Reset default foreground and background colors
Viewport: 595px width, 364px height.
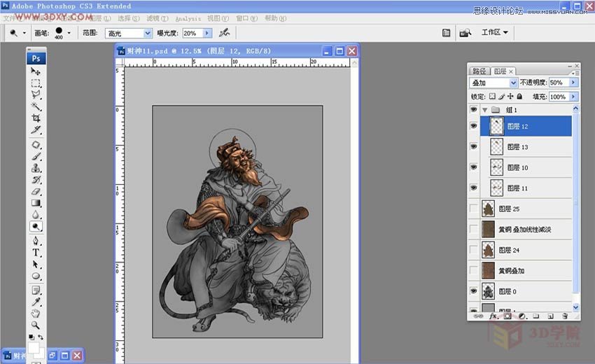click(x=31, y=337)
